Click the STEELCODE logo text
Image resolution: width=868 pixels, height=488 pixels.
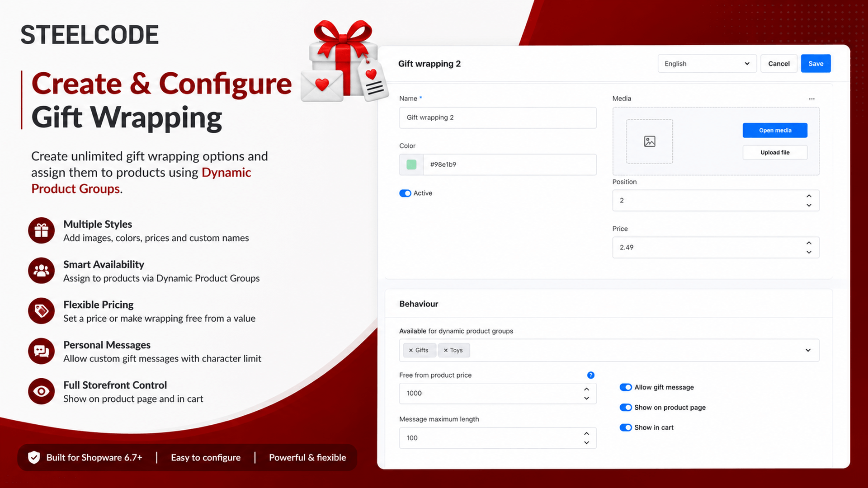point(90,35)
